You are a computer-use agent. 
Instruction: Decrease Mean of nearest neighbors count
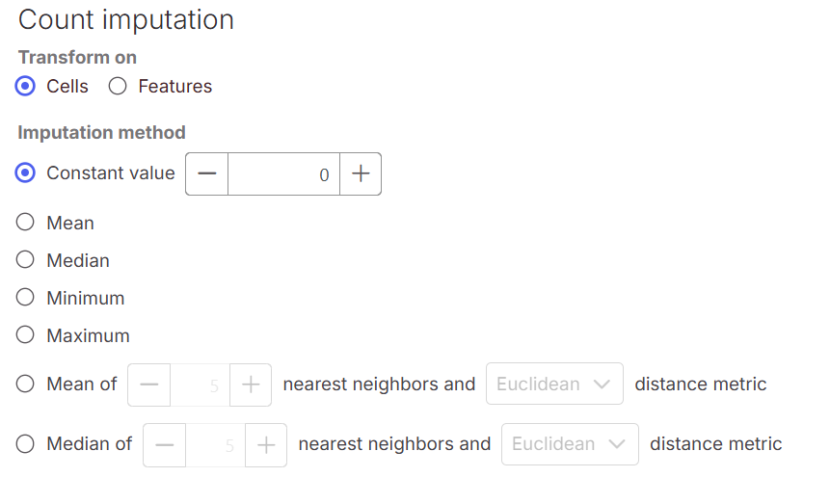(148, 385)
